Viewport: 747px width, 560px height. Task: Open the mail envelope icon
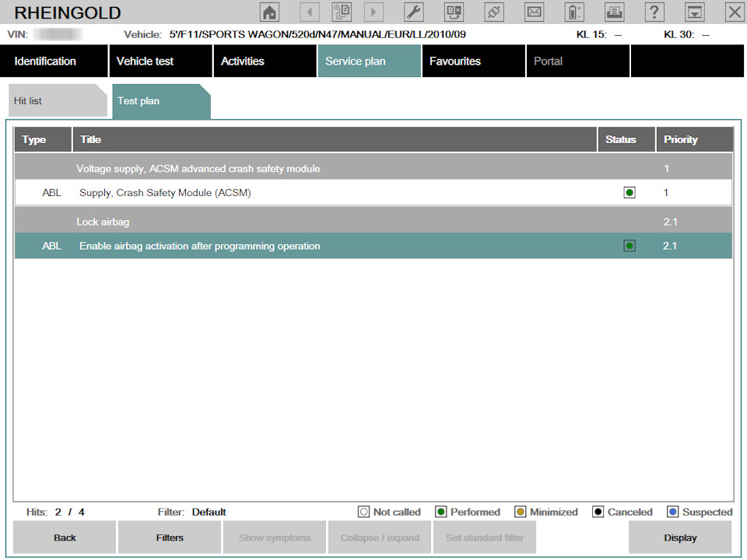[x=534, y=12]
